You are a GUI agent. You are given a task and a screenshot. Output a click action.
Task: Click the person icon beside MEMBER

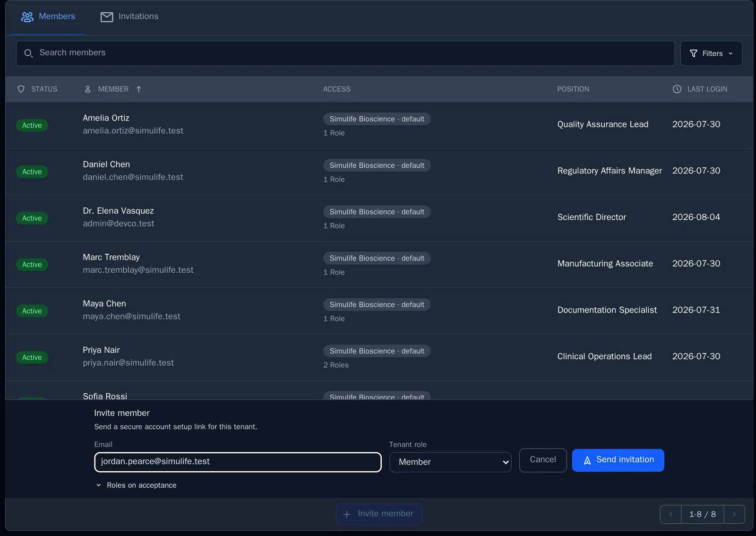pyautogui.click(x=87, y=89)
